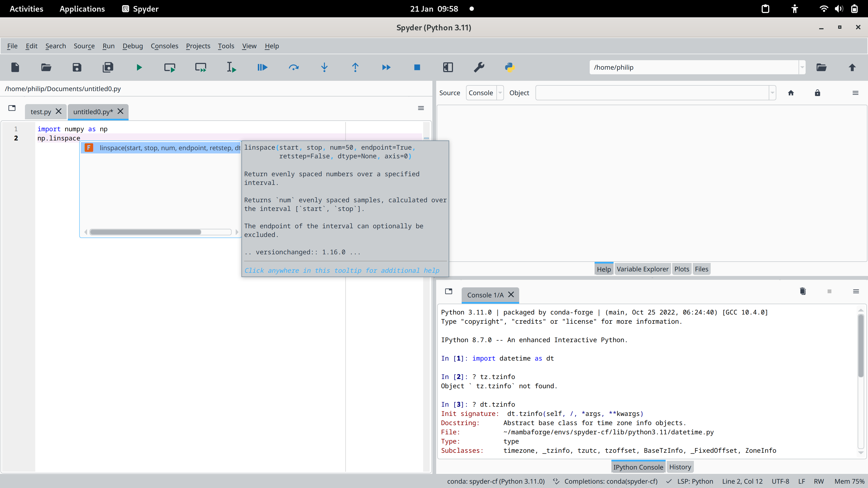Click the console interrupt kernel stop button
The image size is (868, 488).
829,291
